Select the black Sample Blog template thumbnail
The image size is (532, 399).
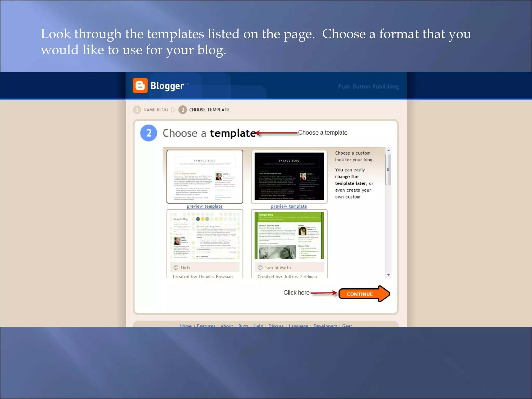[289, 176]
